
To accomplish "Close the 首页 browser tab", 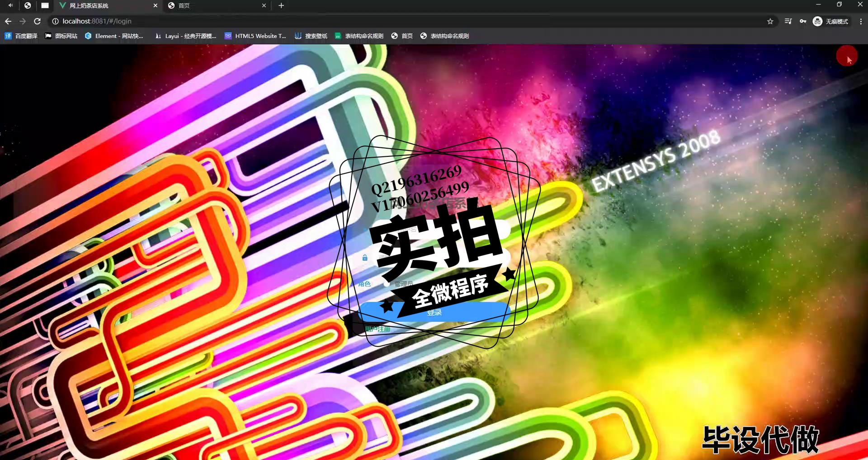I will pyautogui.click(x=264, y=5).
